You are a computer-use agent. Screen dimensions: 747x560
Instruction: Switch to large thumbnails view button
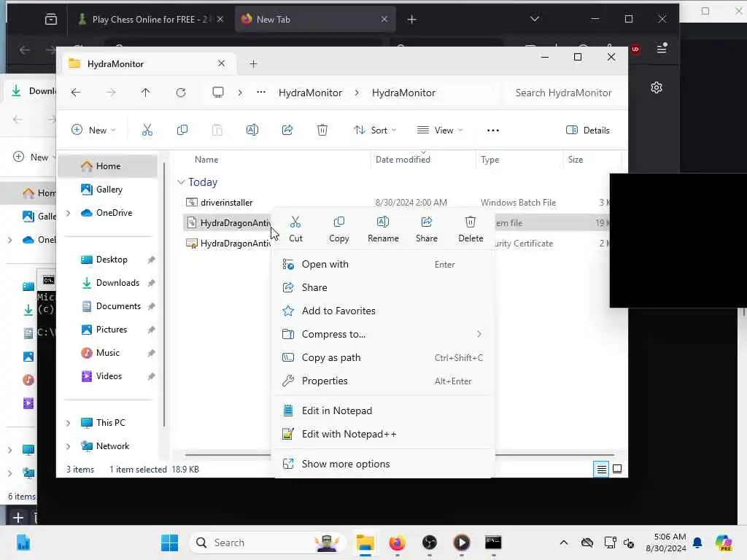click(617, 469)
